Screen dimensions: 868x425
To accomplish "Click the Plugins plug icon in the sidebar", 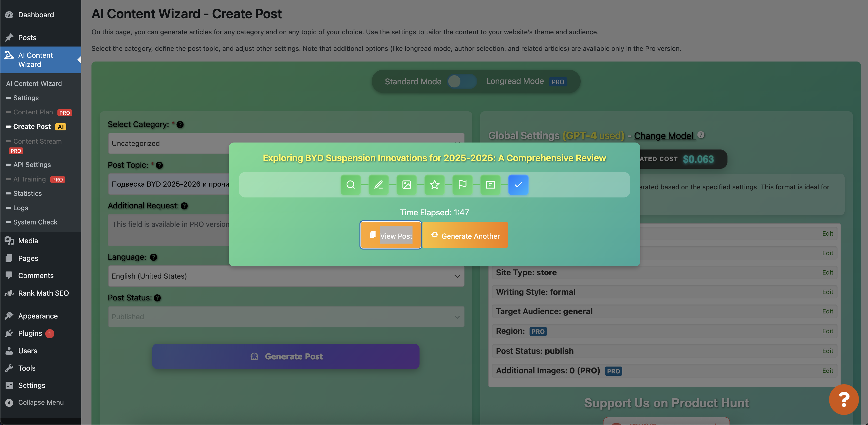I will pyautogui.click(x=9, y=333).
